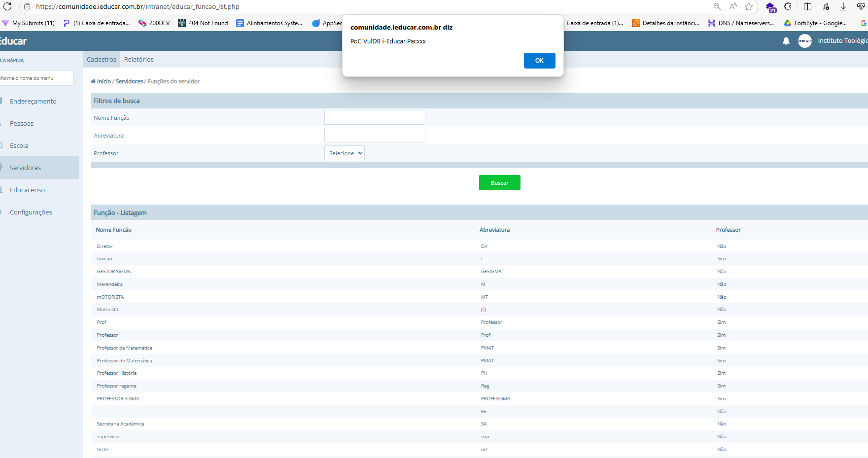This screenshot has height=458, width=868.
Task: Open Configurações in the sidebar
Action: point(31,212)
